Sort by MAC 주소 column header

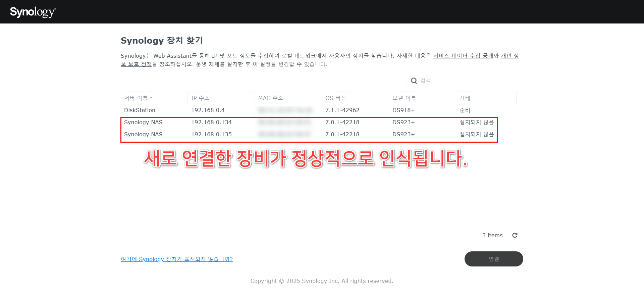tap(288, 98)
